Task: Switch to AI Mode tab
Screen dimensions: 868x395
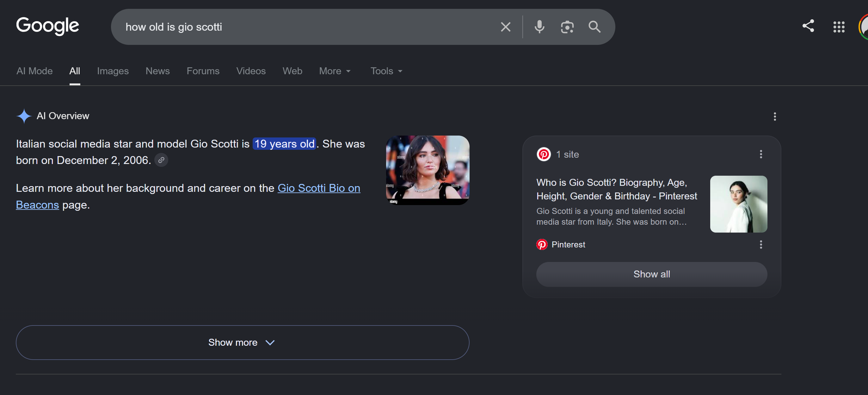Action: (34, 71)
